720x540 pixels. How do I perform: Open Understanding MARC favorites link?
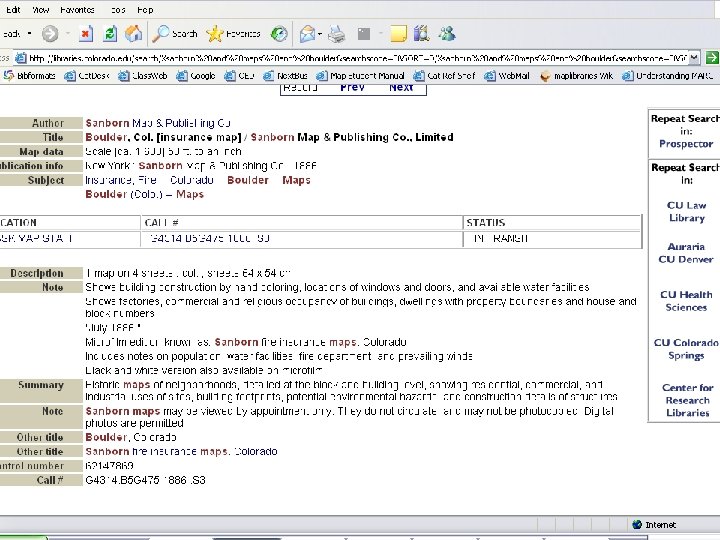668,76
